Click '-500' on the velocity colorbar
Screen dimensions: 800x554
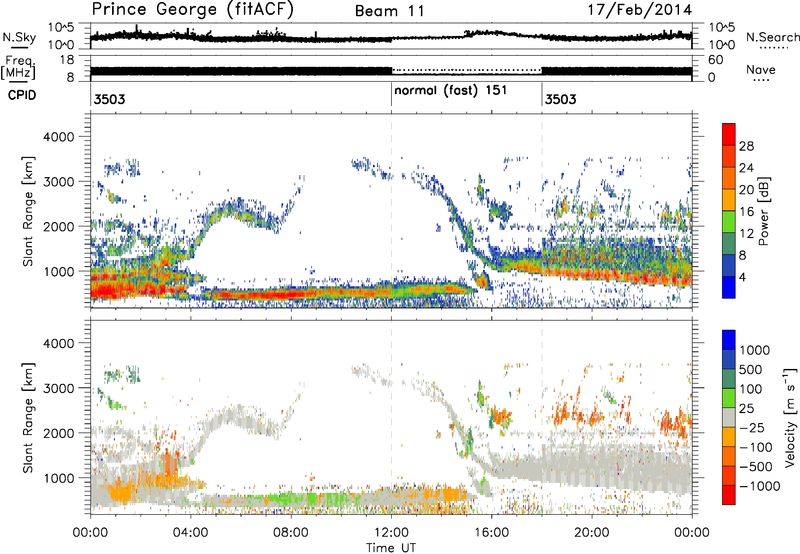[757, 466]
